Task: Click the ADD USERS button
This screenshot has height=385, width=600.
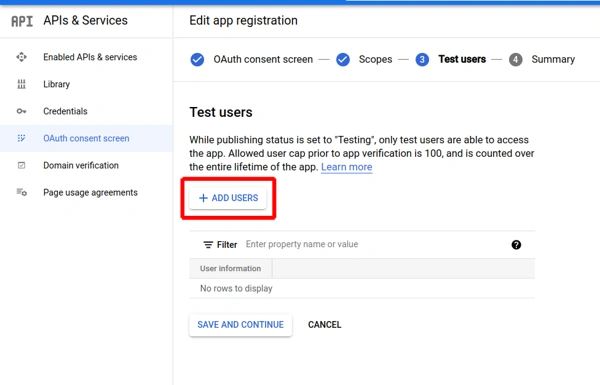Action: point(228,198)
